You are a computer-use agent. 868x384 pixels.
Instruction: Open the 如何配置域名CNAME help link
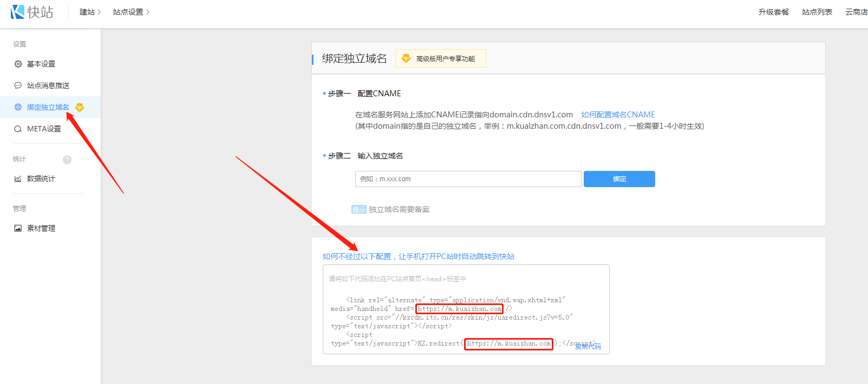(x=618, y=115)
